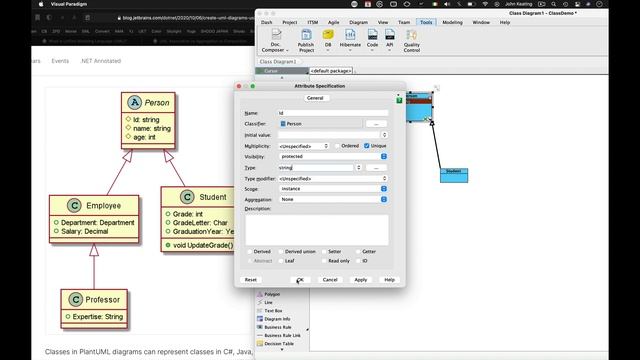Viewport: 640px width, 360px height.
Task: Click the ellipsis button next to Type
Action: (x=376, y=167)
